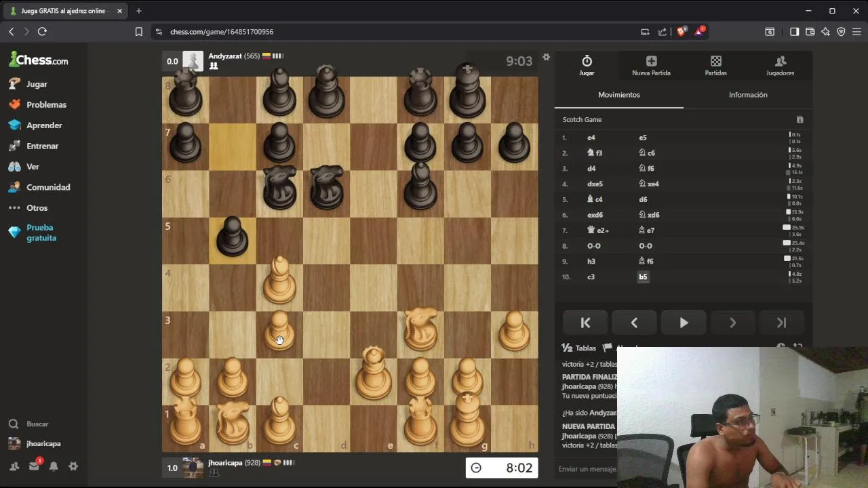Open the Partidas tab

[715, 66]
